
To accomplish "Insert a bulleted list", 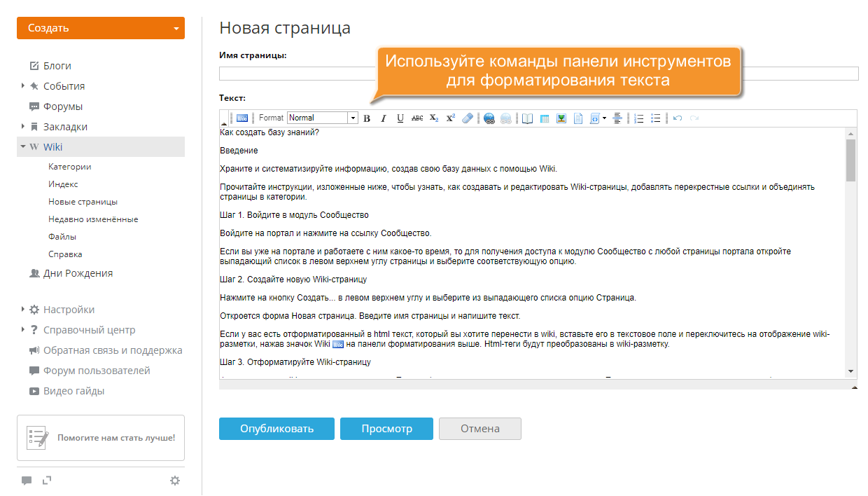I will pos(656,118).
